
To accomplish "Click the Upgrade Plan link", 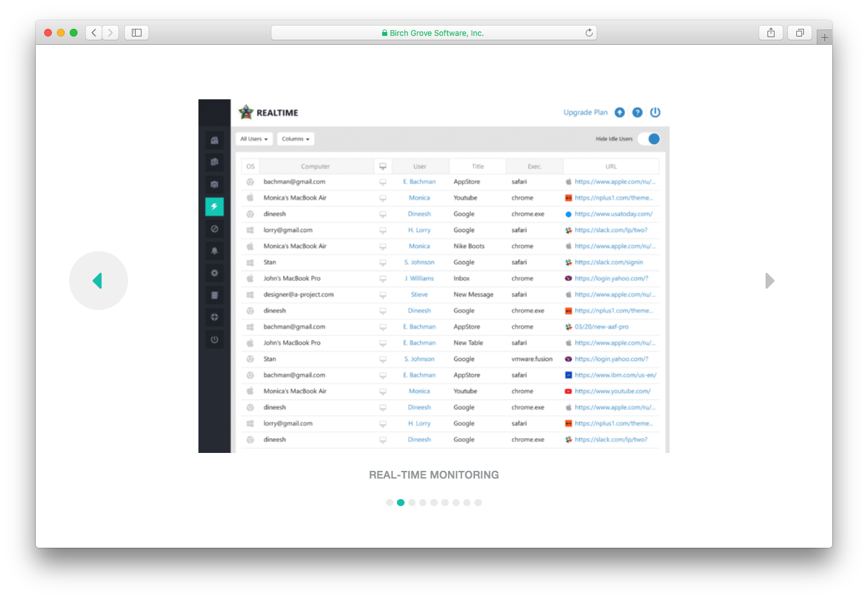I will pyautogui.click(x=585, y=113).
